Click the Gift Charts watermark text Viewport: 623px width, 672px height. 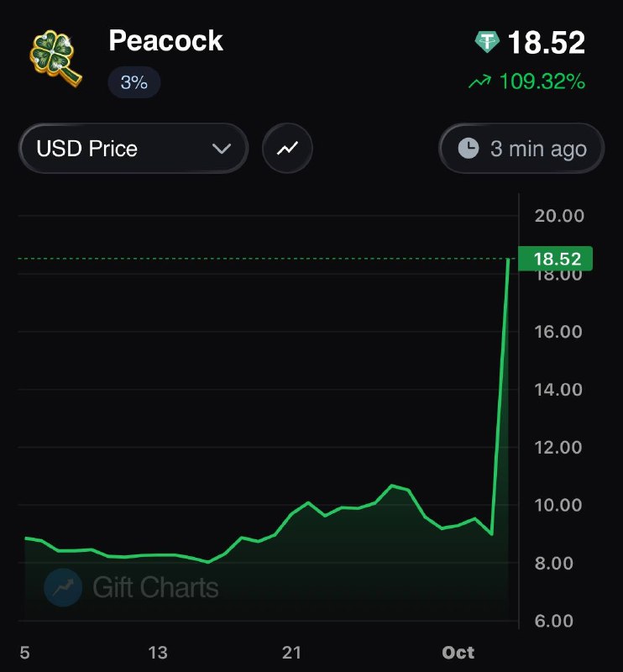tap(155, 587)
